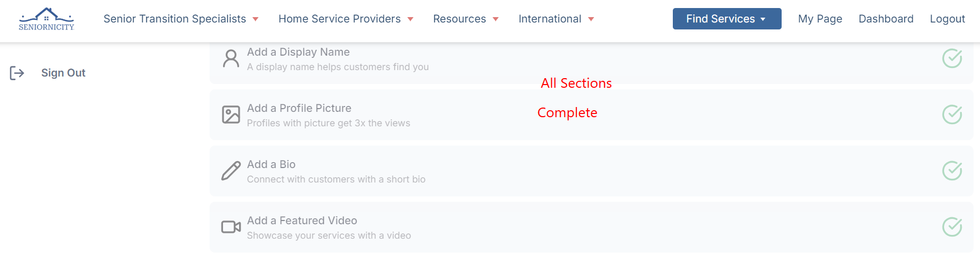The width and height of the screenshot is (980, 274).
Task: Go to My Page
Action: pos(820,19)
